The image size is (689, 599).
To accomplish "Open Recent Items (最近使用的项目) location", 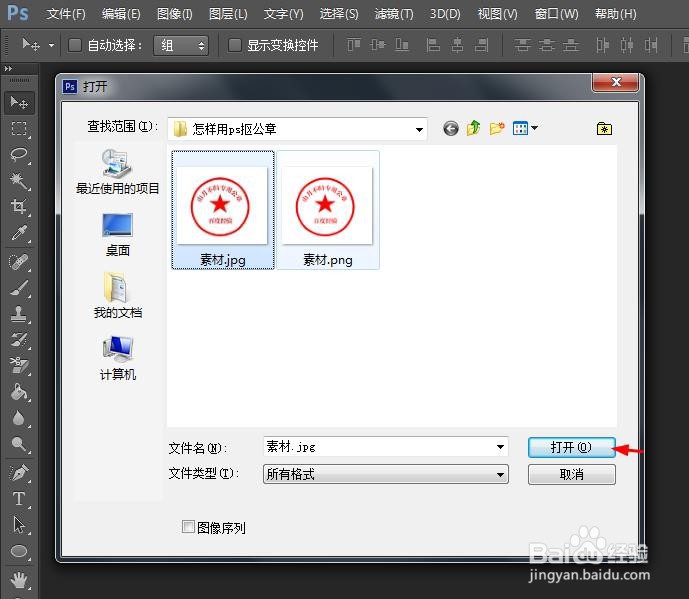I will [x=118, y=172].
